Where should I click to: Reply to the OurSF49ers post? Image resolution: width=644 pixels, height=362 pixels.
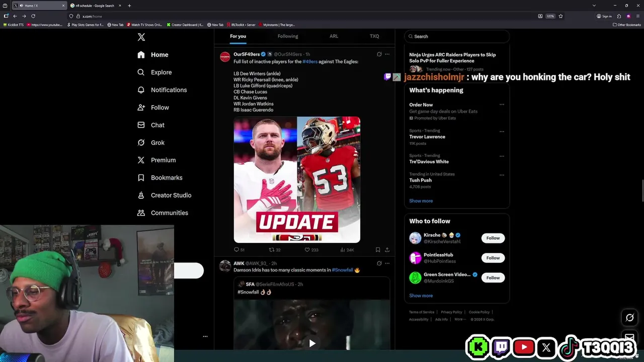[239, 250]
